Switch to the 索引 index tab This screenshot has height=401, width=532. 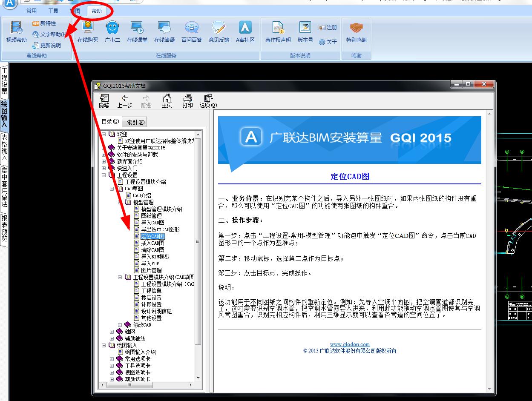(x=136, y=122)
